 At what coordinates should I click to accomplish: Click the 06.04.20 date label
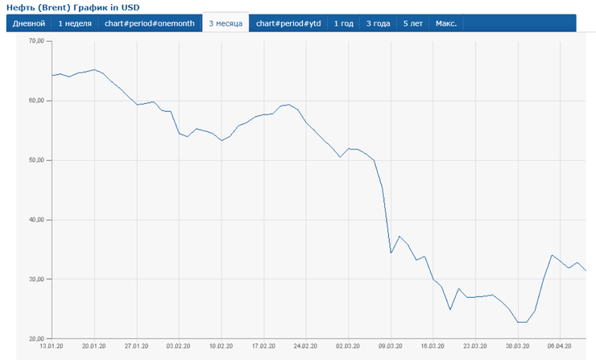click(x=559, y=346)
